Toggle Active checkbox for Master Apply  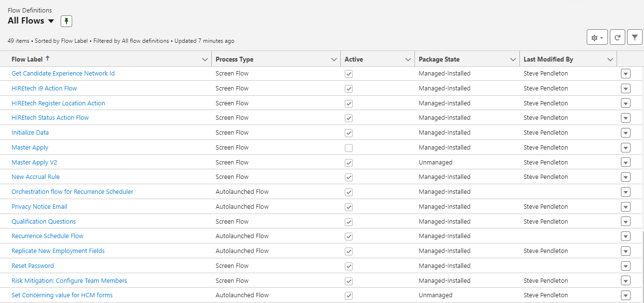349,148
